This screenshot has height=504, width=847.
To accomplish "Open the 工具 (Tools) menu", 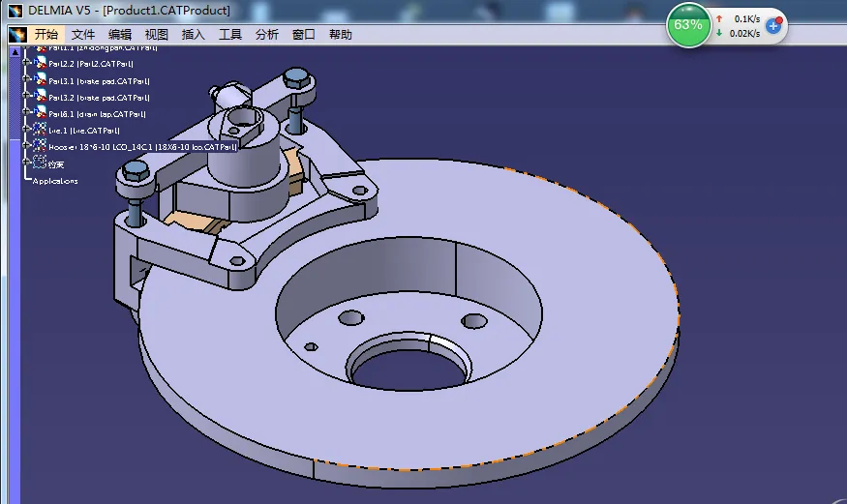I will coord(230,34).
